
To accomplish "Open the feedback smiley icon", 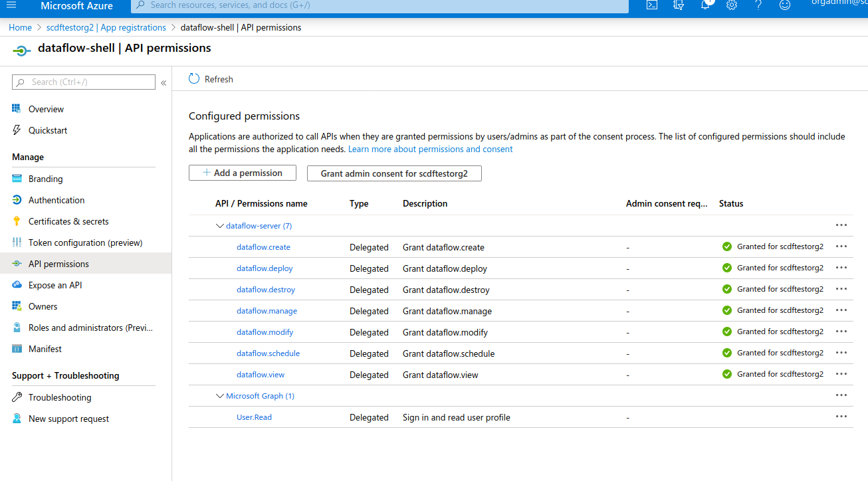I will (785, 5).
